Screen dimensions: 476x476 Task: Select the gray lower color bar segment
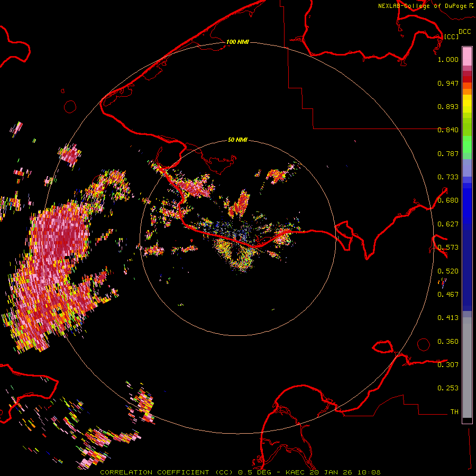point(467,368)
